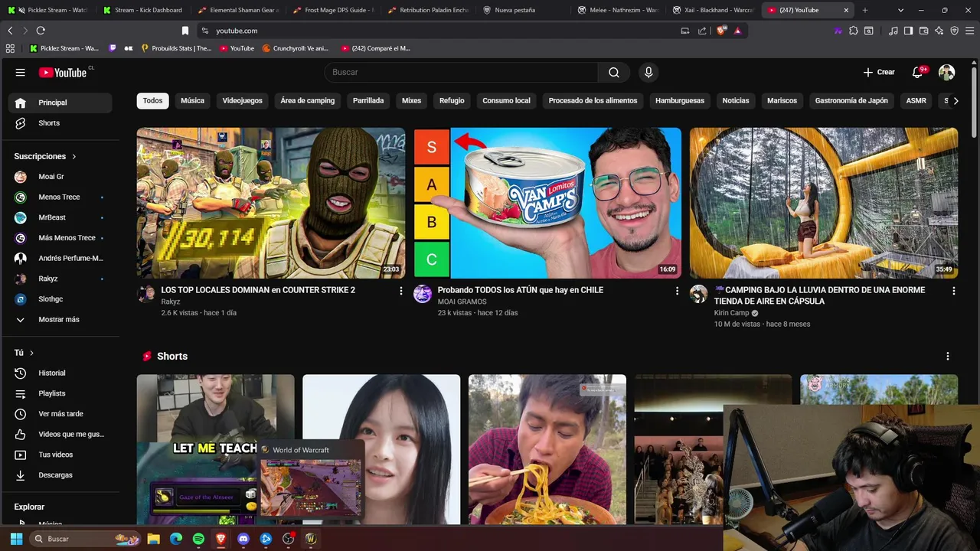Open the noodle-eating Short thumbnail
Screen dimensions: 980x551
click(547, 449)
